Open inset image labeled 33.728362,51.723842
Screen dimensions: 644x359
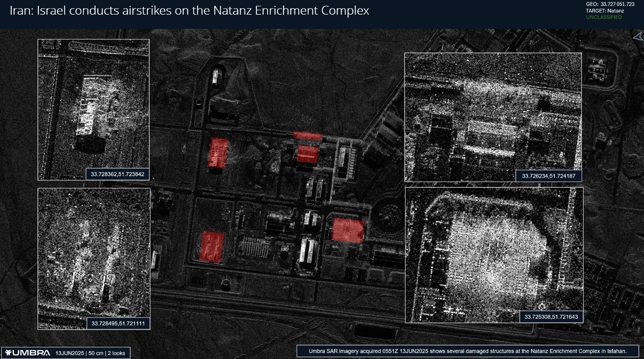(93, 103)
